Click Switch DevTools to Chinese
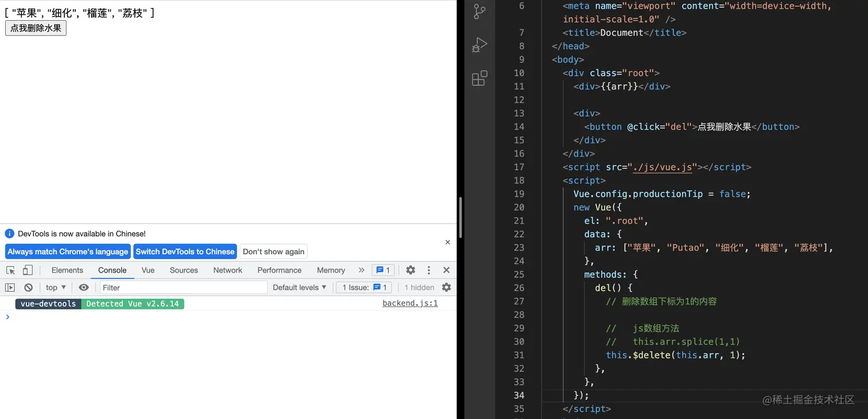Image resolution: width=868 pixels, height=419 pixels. [185, 251]
